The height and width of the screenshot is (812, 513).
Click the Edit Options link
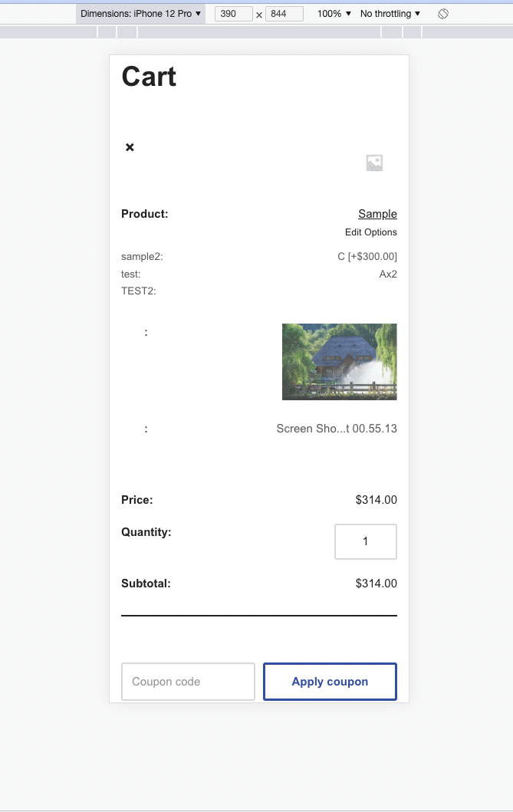pos(371,232)
